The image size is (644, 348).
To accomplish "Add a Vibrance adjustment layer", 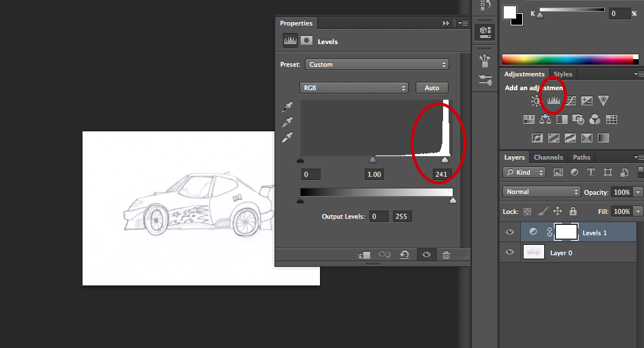I will click(603, 100).
